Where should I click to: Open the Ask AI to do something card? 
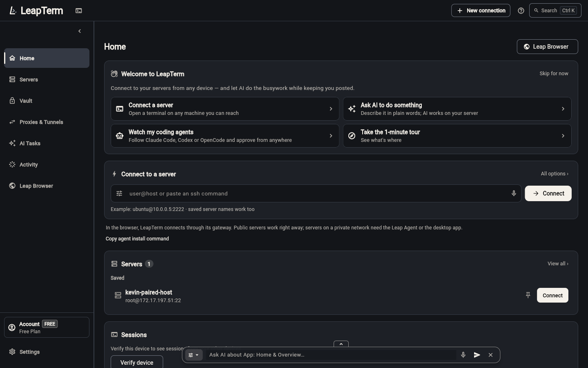pyautogui.click(x=457, y=109)
